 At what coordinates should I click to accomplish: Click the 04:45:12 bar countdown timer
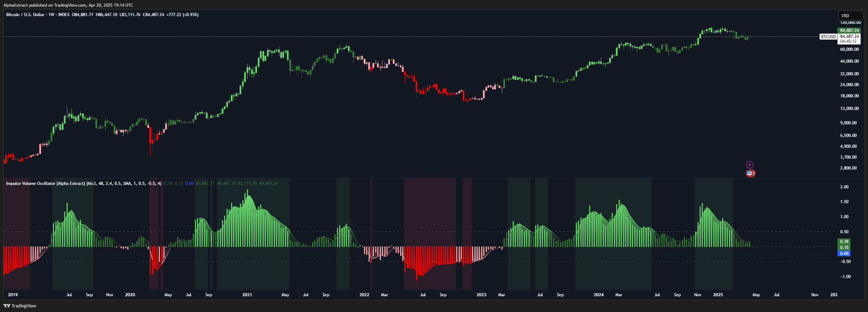tap(848, 41)
